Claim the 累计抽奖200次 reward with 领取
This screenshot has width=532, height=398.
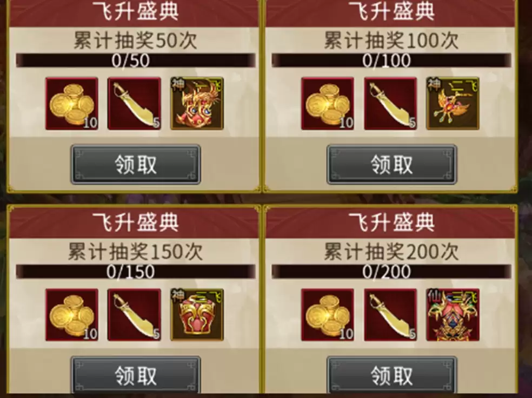click(392, 376)
